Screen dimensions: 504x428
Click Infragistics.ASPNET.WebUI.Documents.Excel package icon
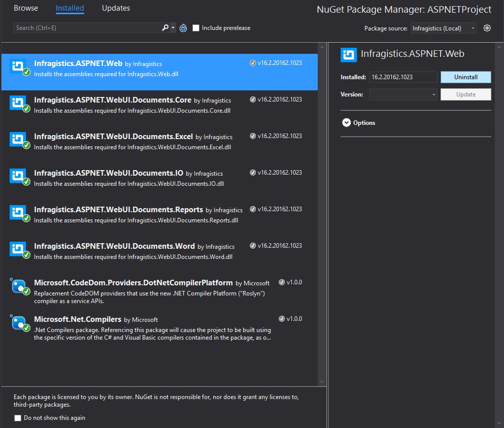coord(18,140)
